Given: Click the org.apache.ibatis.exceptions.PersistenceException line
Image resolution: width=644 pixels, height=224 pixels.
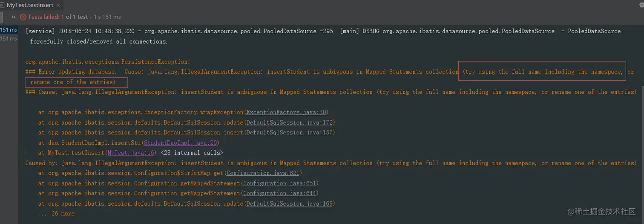Looking at the screenshot, I should tap(108, 62).
